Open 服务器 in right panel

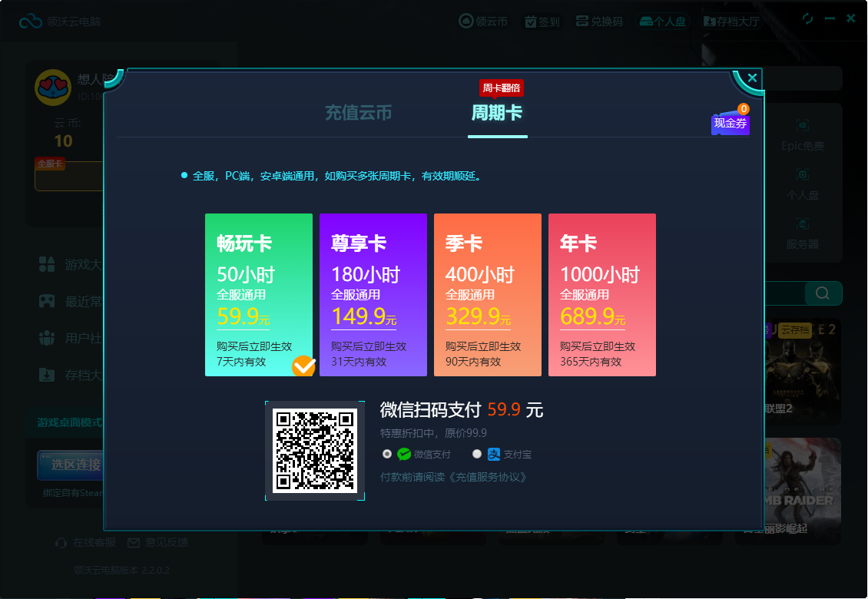click(x=803, y=233)
